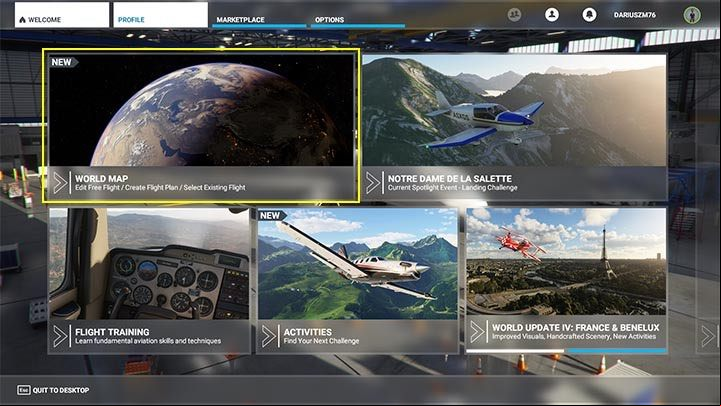Screen dimensions: 721x406
Task: Click the NEW badge on Activities
Action: click(x=271, y=215)
